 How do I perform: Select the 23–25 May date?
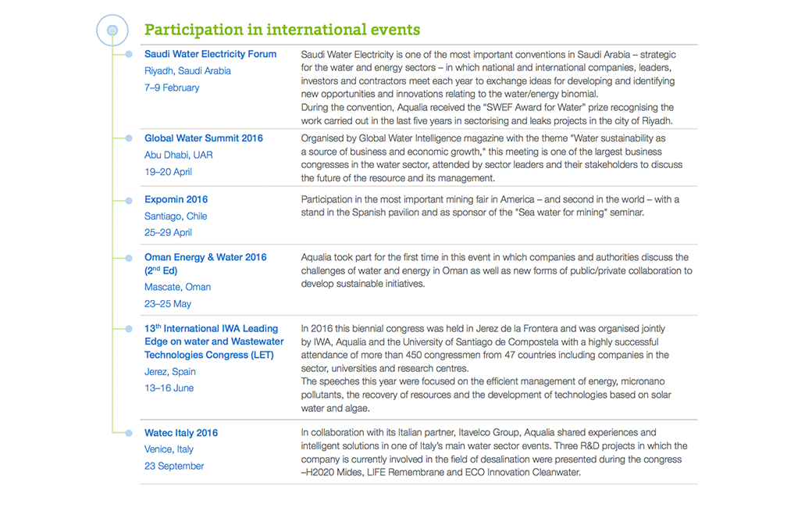coord(167,304)
